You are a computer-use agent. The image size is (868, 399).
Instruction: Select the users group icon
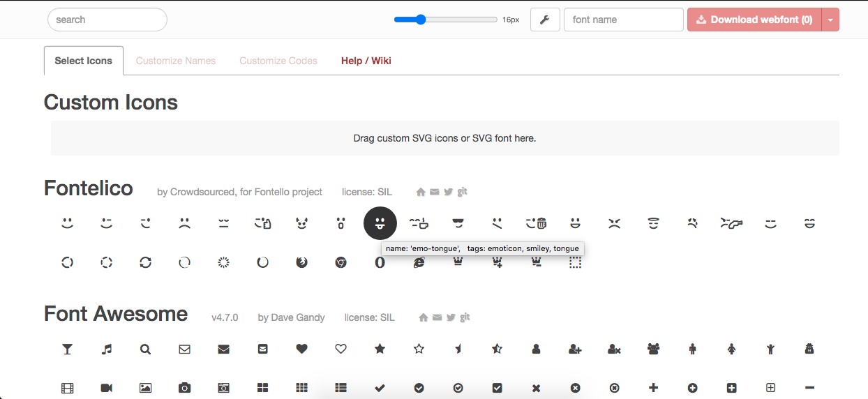pyautogui.click(x=654, y=349)
